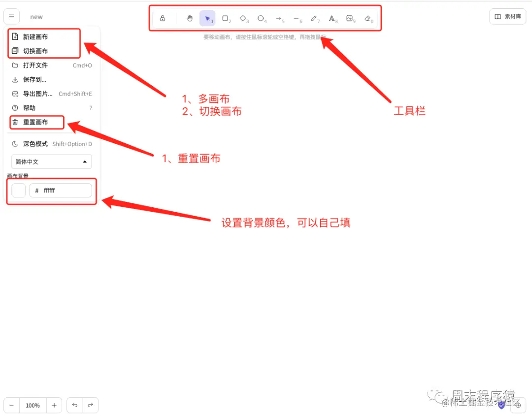Select the Rectangle shape tool
The height and width of the screenshot is (419, 532).
pyautogui.click(x=225, y=18)
